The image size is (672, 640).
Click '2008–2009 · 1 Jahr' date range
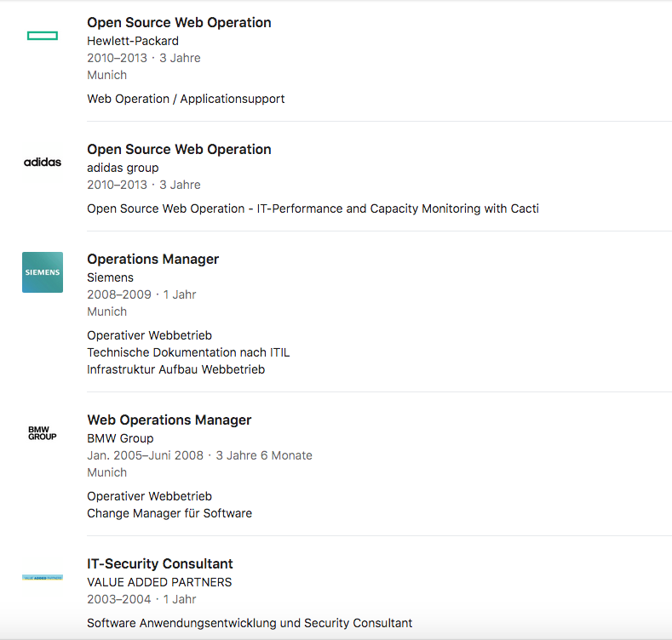tap(142, 294)
